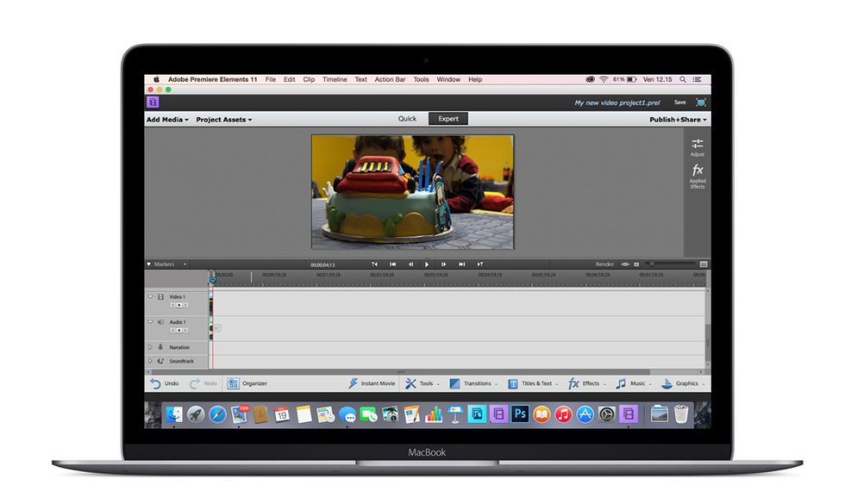
Task: Undo the last action
Action: tap(165, 383)
